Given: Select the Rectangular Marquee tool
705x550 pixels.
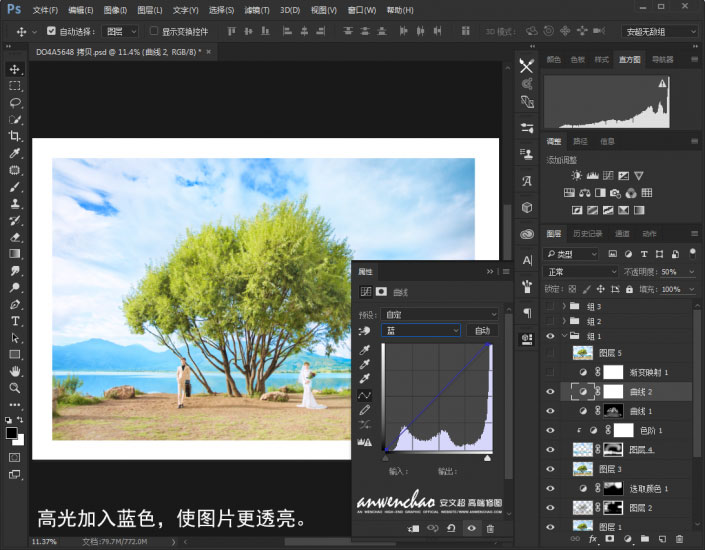Looking at the screenshot, I should [x=14, y=86].
